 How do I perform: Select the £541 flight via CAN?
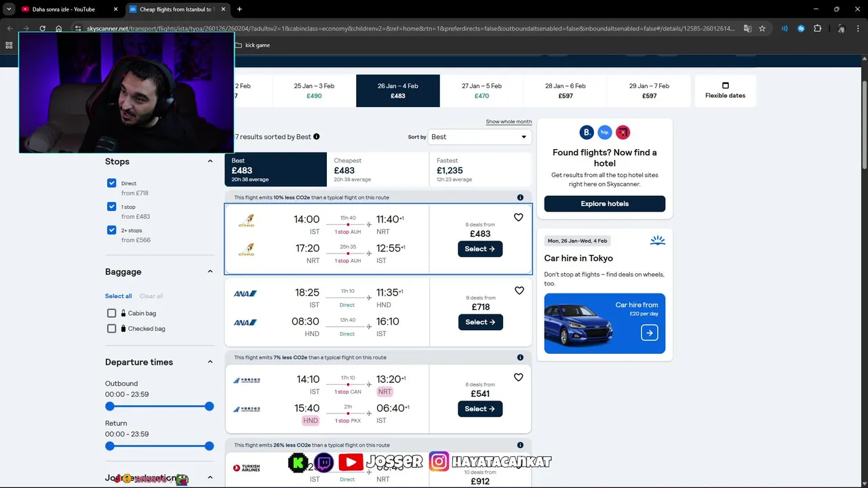(480, 409)
